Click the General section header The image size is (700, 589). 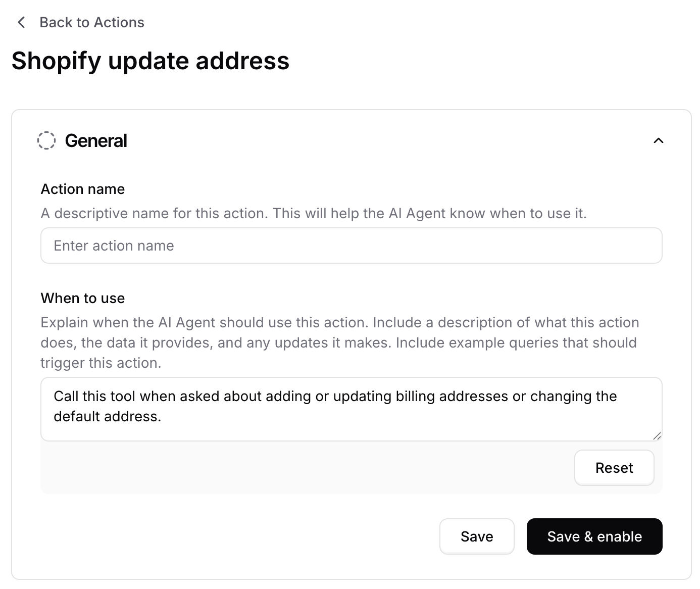96,140
